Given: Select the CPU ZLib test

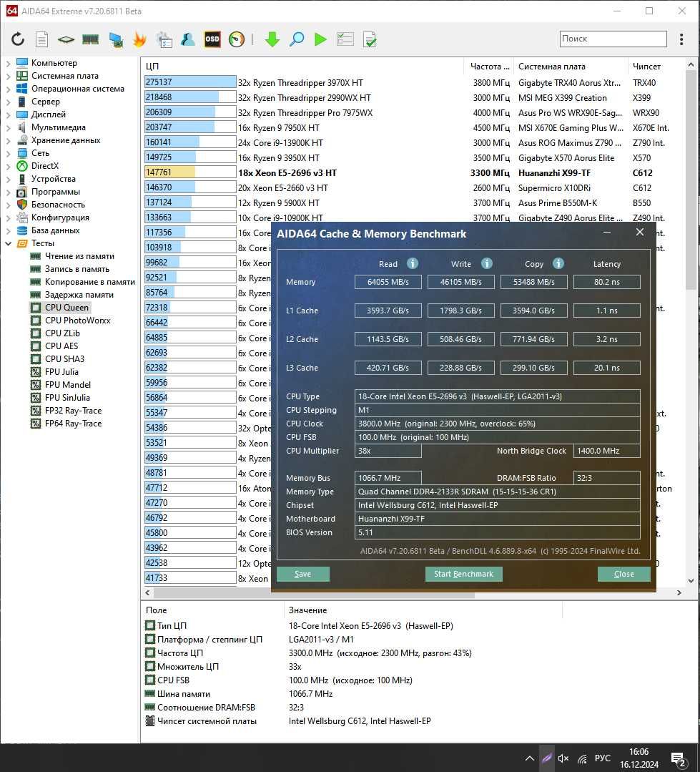Looking at the screenshot, I should click(x=62, y=333).
